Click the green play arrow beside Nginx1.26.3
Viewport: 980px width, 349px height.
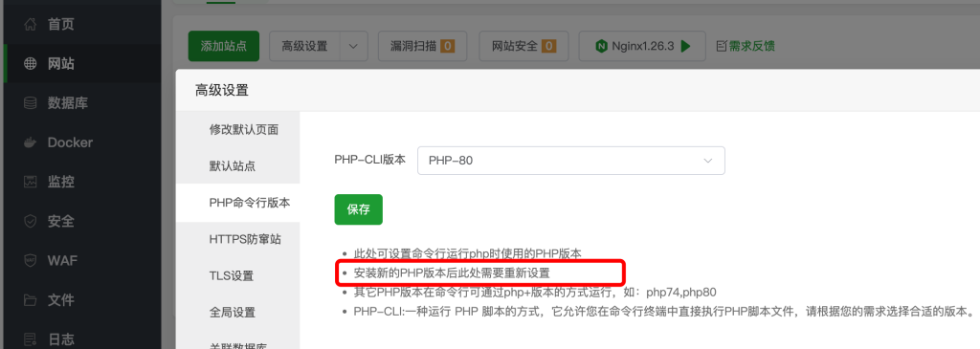pos(685,46)
